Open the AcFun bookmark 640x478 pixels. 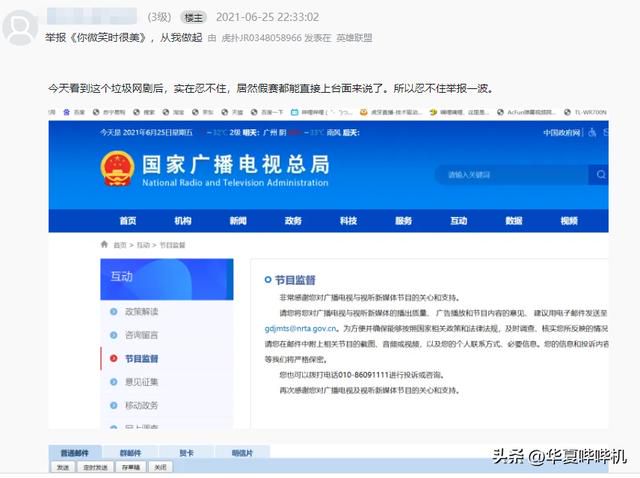[526, 112]
